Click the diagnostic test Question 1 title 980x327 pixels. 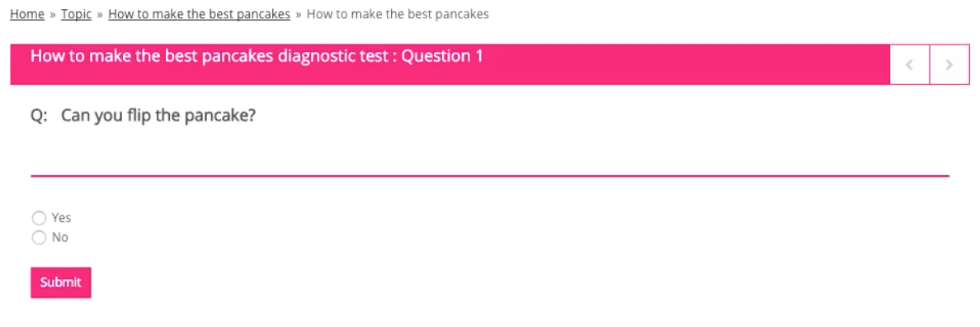click(x=257, y=56)
